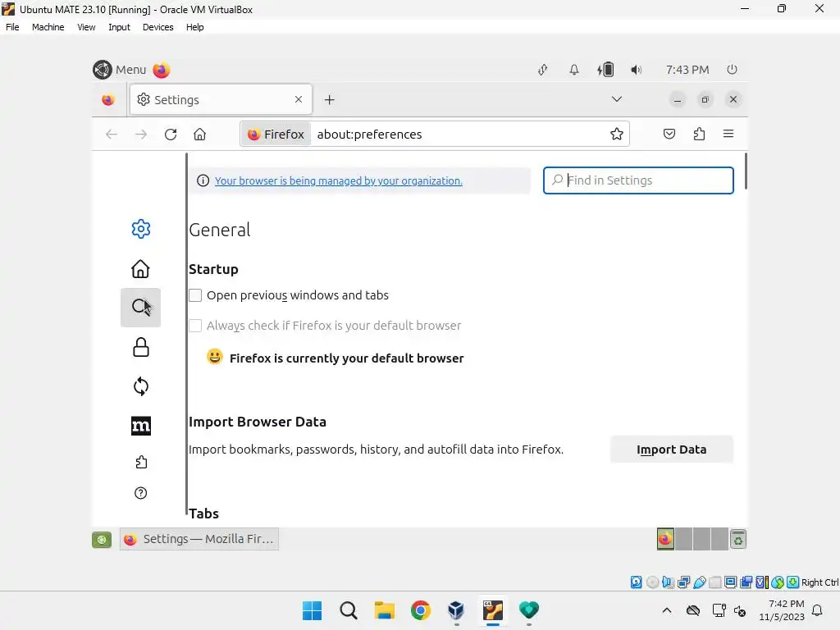
Task: Select the Settings tab
Action: [221, 99]
